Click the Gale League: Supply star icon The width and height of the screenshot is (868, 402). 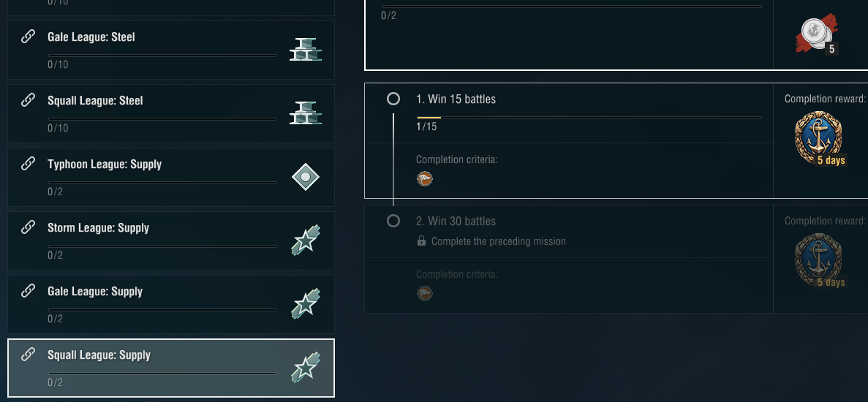[x=305, y=304]
